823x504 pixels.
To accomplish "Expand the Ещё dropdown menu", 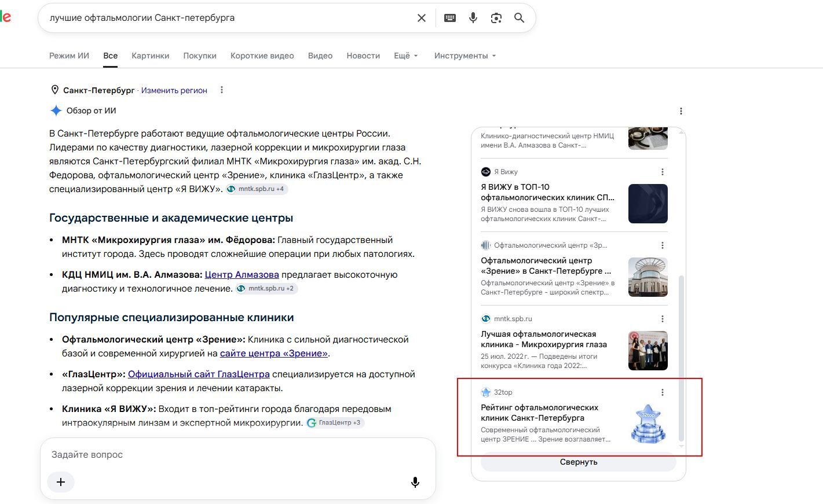I will (x=405, y=56).
